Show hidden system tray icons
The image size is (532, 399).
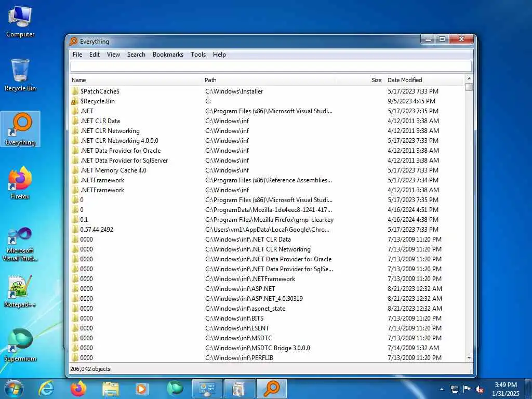(x=442, y=389)
